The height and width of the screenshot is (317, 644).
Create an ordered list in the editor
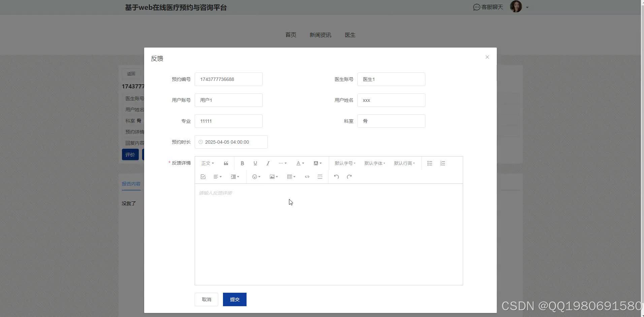(x=443, y=163)
